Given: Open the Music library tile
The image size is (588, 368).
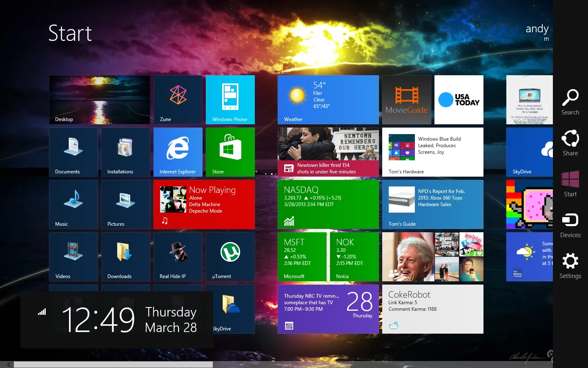Looking at the screenshot, I should (x=73, y=204).
